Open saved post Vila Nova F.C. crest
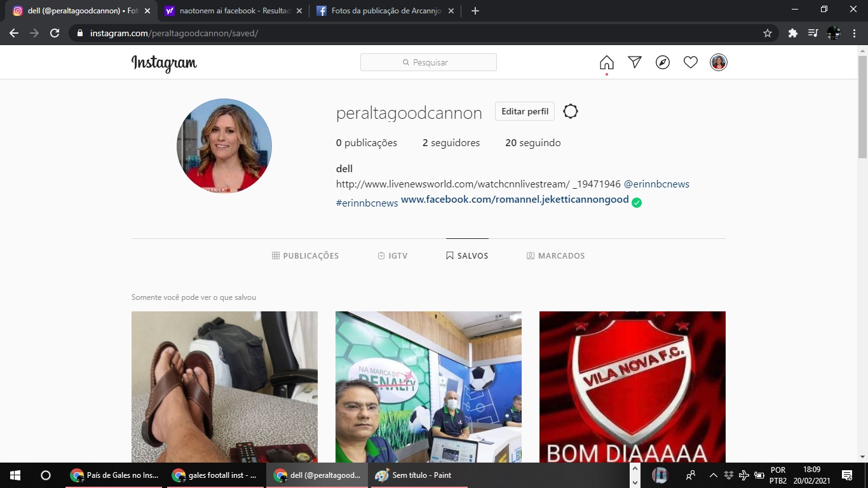868x488 pixels. pyautogui.click(x=632, y=387)
